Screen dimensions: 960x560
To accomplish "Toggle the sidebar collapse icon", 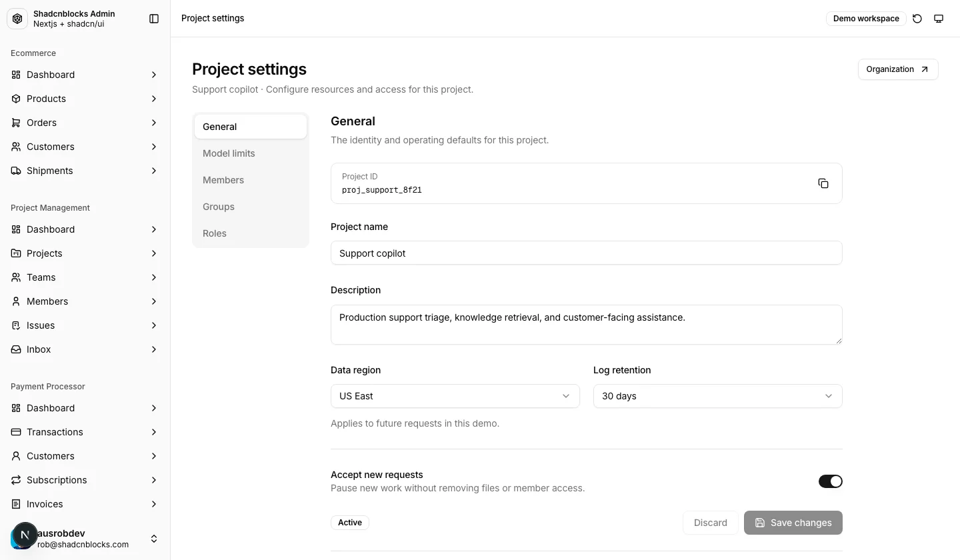I will (x=154, y=19).
